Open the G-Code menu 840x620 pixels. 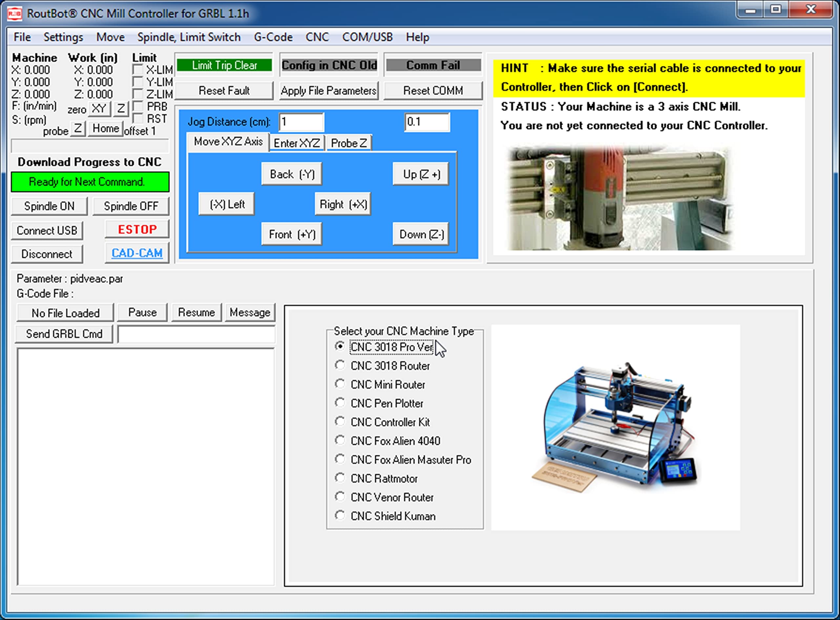tap(273, 37)
